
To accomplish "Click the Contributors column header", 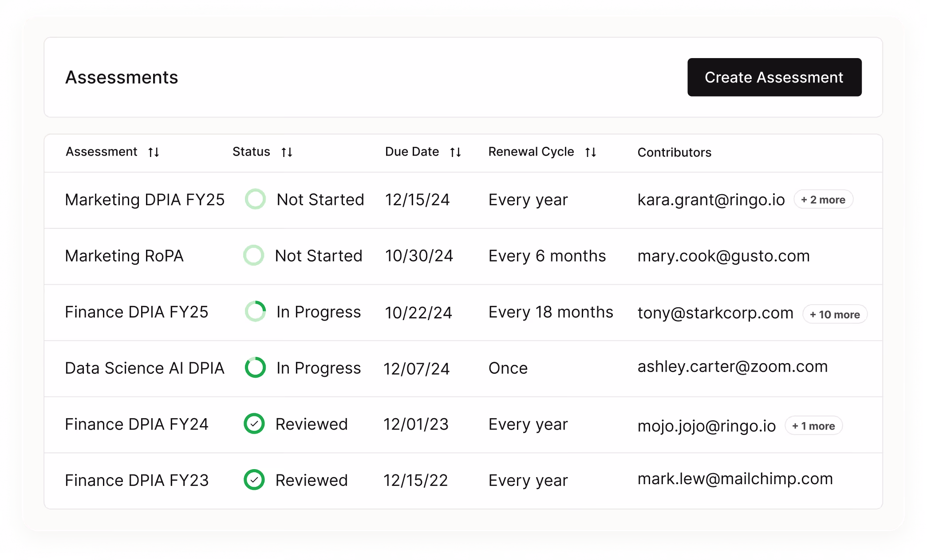I will 674,153.
